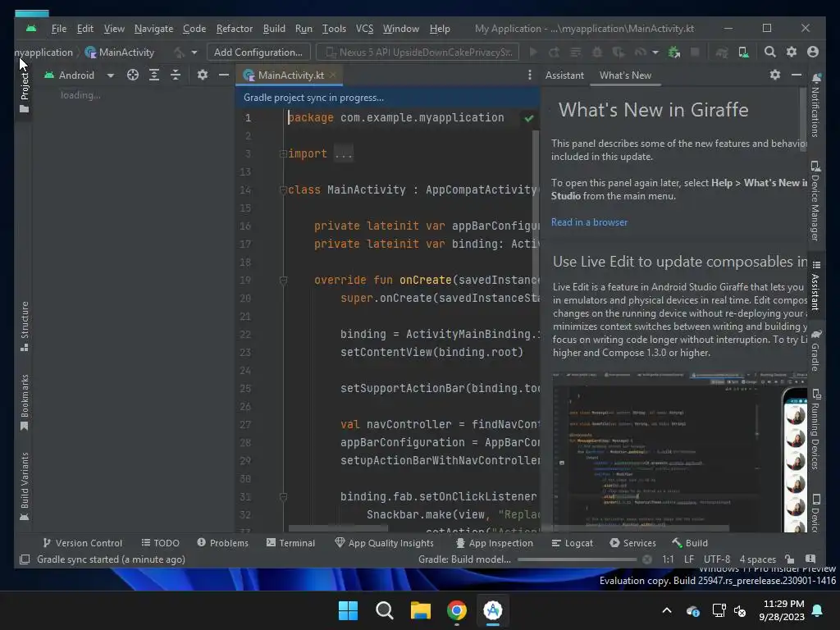The image size is (840, 630).
Task: Switch to the Assistant tab
Action: coord(564,75)
